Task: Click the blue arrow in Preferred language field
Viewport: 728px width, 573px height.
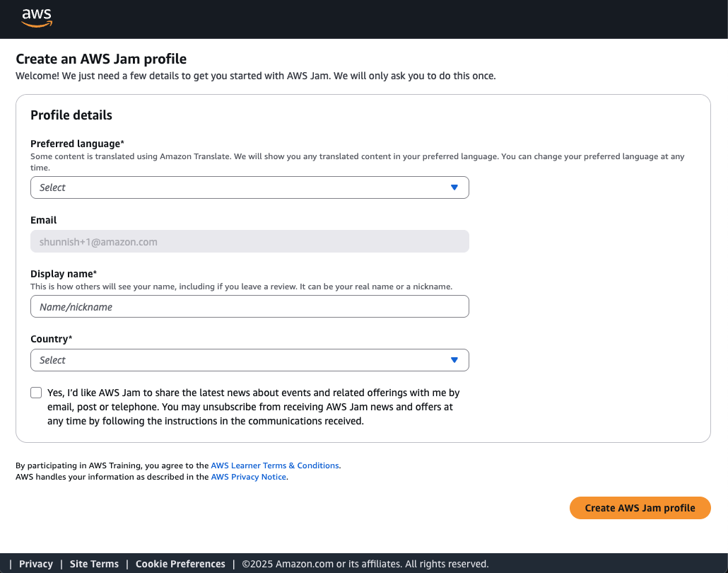Action: click(454, 187)
